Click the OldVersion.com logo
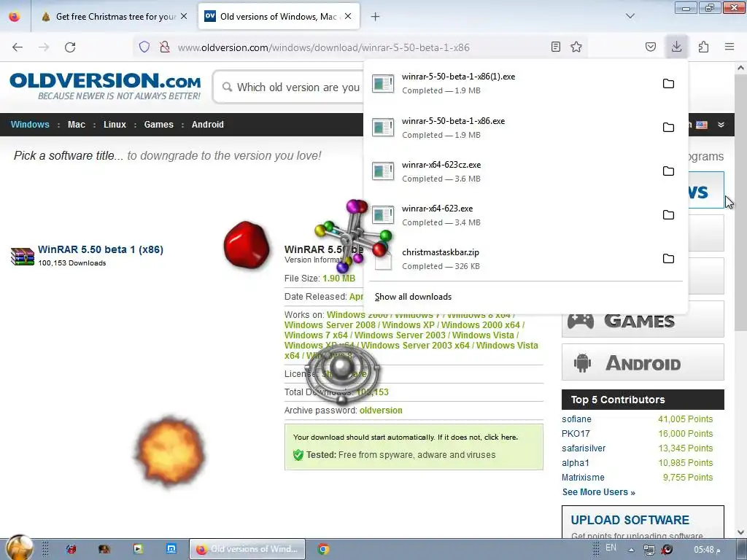747x560 pixels. (x=105, y=86)
